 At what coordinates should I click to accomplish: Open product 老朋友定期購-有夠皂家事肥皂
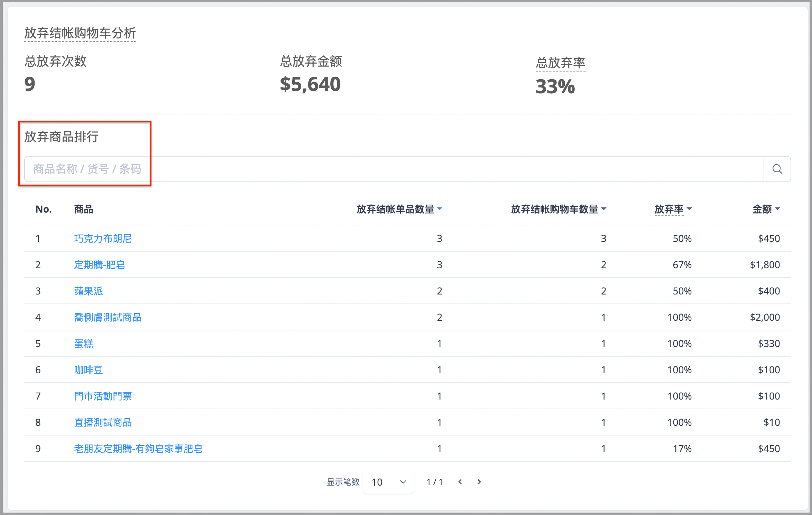[138, 449]
